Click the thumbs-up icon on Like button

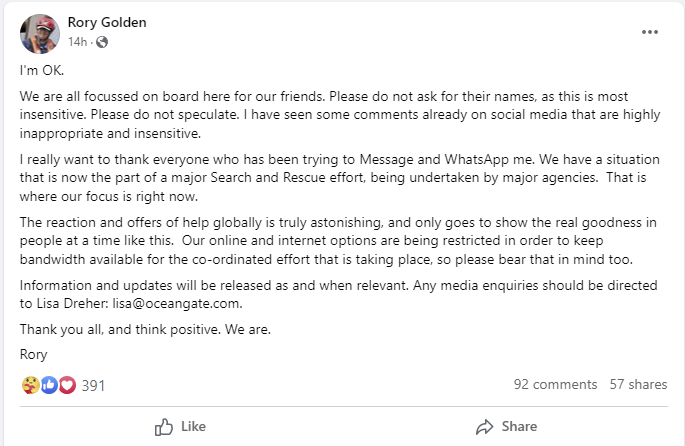pyautogui.click(x=164, y=427)
